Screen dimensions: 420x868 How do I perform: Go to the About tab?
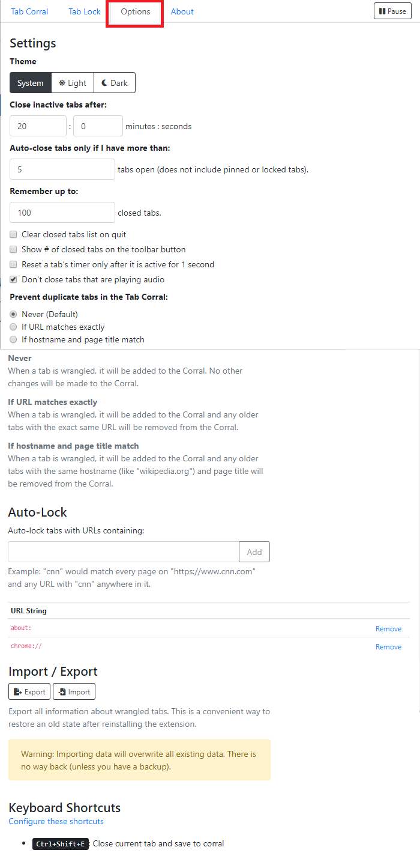[x=182, y=11]
